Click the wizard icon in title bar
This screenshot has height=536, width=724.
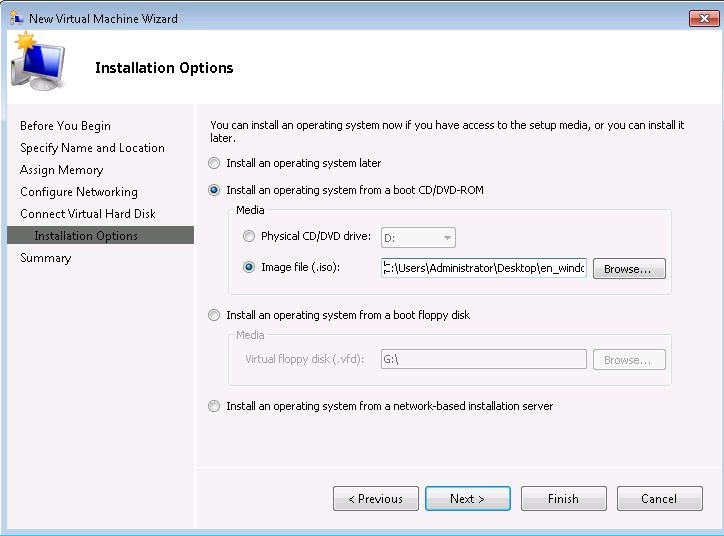[16, 18]
